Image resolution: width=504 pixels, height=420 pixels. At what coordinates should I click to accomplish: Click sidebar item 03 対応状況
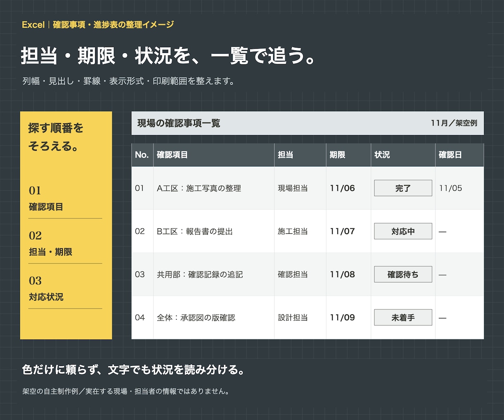65,290
